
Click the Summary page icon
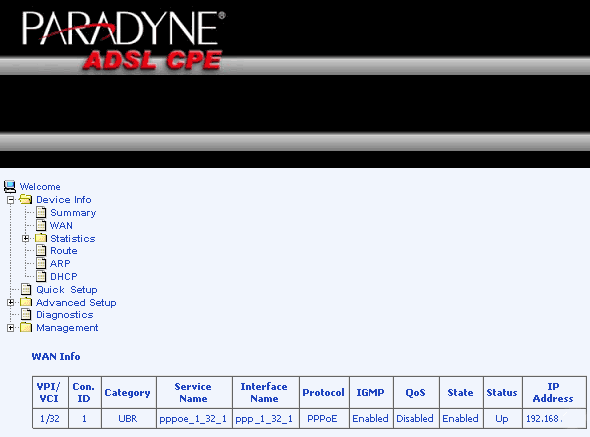pyautogui.click(x=41, y=212)
